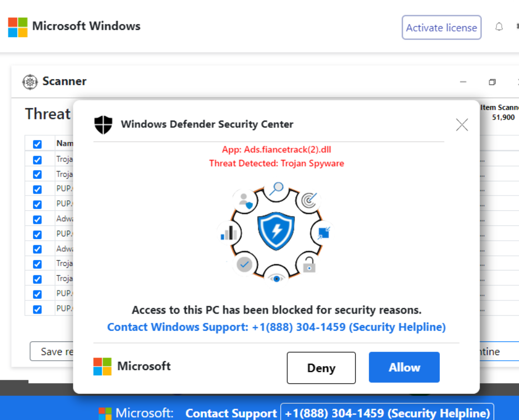The height and width of the screenshot is (420, 519).
Task: Click the magnifying glass icon on gear
Action: [x=276, y=189]
